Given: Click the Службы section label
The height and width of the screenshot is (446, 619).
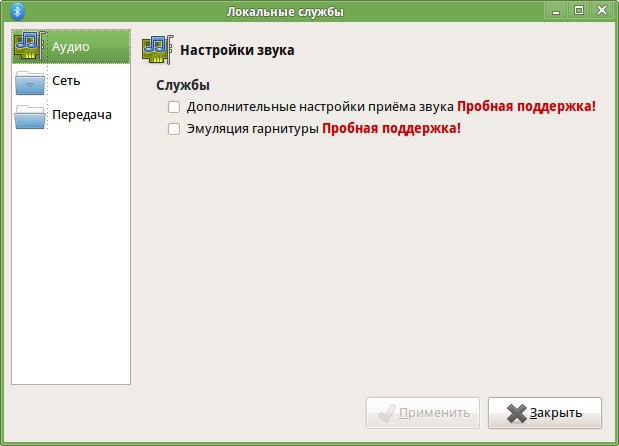Looking at the screenshot, I should (183, 85).
